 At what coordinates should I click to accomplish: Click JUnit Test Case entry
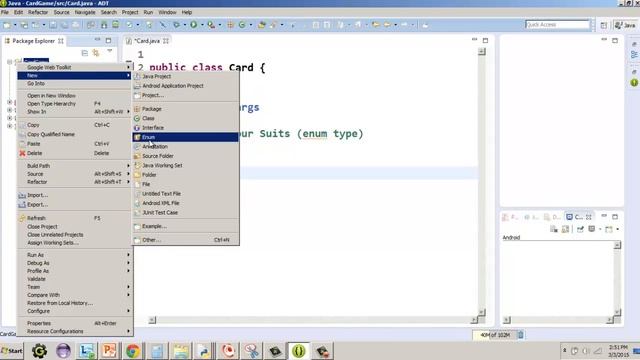tap(185, 212)
